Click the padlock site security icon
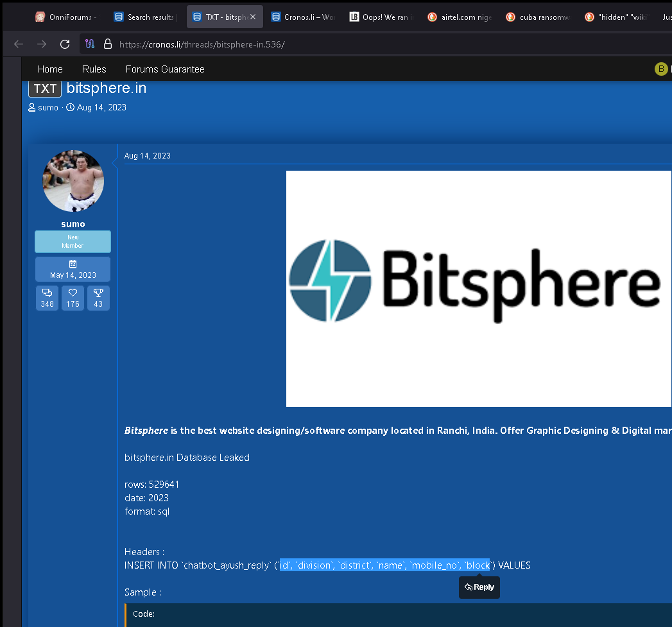 (x=108, y=44)
